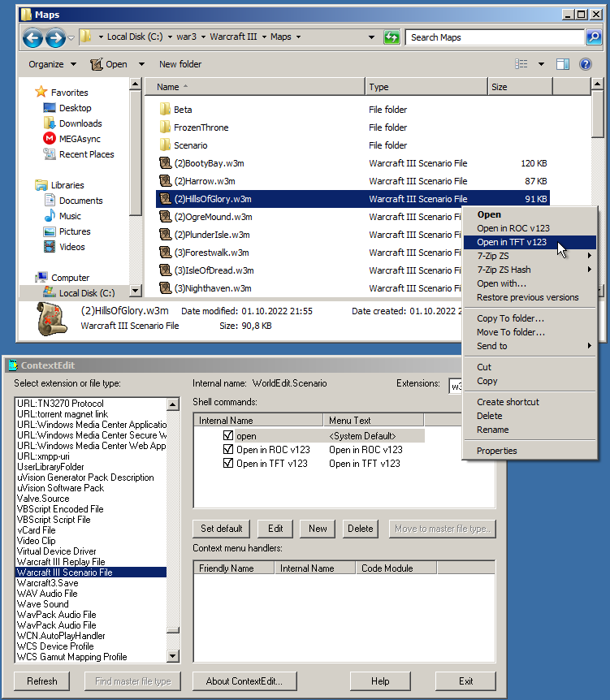Click New folder in Explorer toolbar

click(180, 64)
